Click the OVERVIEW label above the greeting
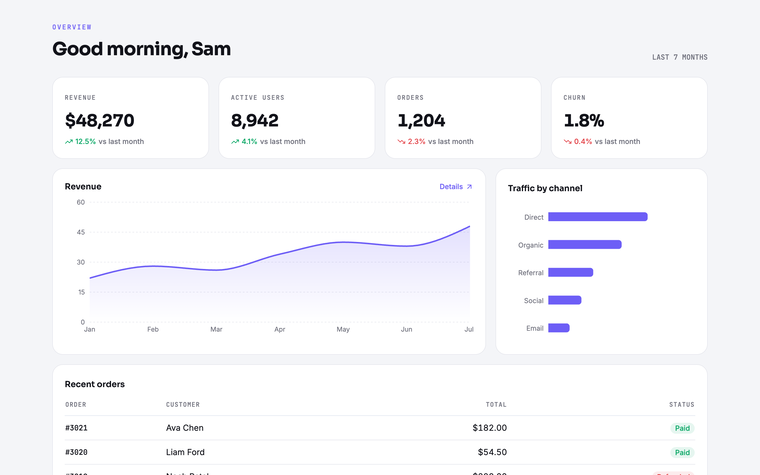 (x=72, y=27)
